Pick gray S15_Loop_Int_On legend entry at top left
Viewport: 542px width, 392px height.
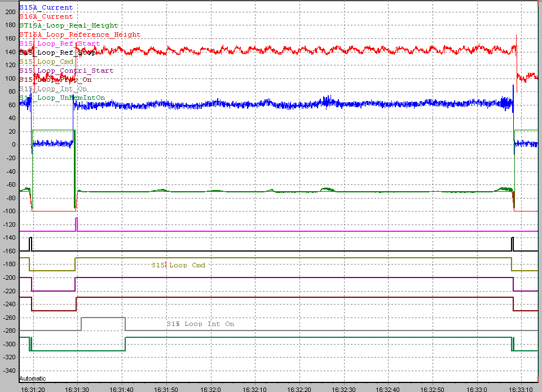pyautogui.click(x=53, y=89)
